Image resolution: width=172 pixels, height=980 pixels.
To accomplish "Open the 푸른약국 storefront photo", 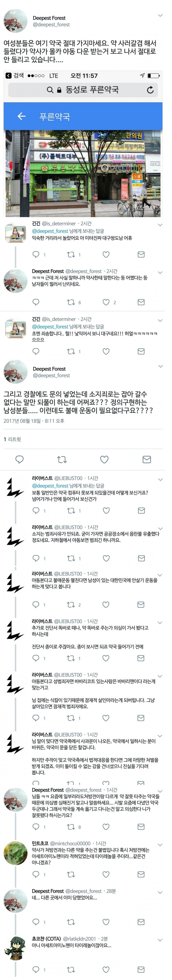I will (83, 173).
